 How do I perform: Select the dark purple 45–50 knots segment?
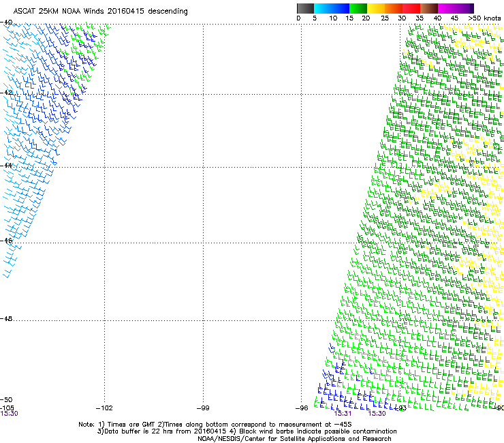[464, 8]
